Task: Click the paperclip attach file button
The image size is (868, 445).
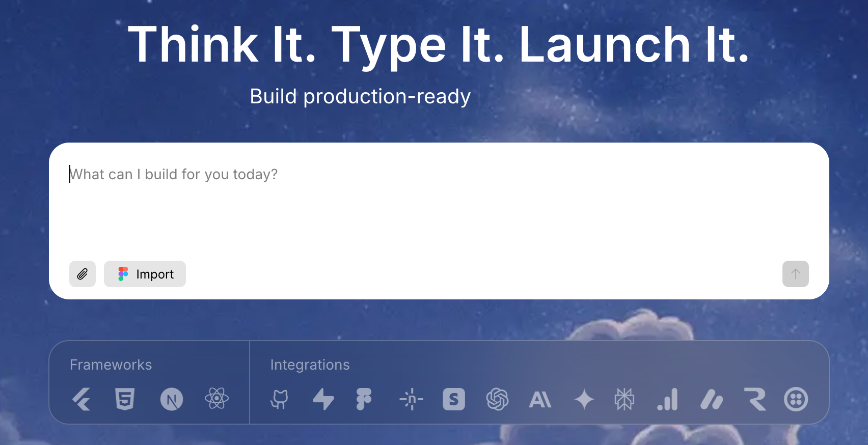Action: [x=83, y=274]
